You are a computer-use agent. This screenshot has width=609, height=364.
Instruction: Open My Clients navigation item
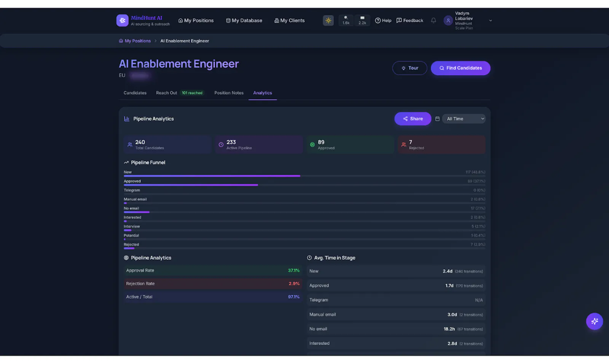[289, 21]
